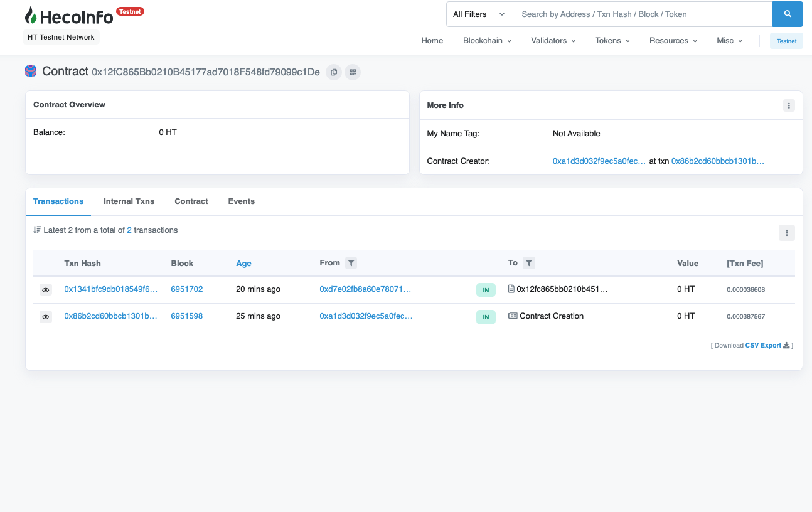Screen dimensions: 812x512
Task: Click contract file icon beside 0x12fc865bb0210b451
Action: pyautogui.click(x=511, y=289)
